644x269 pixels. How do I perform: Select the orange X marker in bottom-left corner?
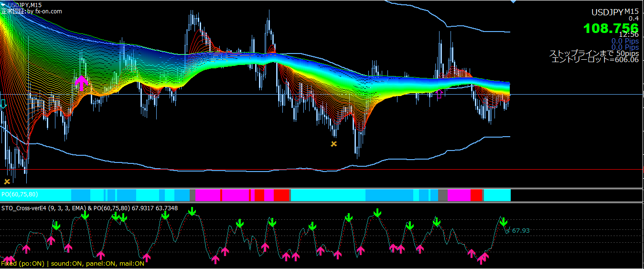(x=7, y=182)
